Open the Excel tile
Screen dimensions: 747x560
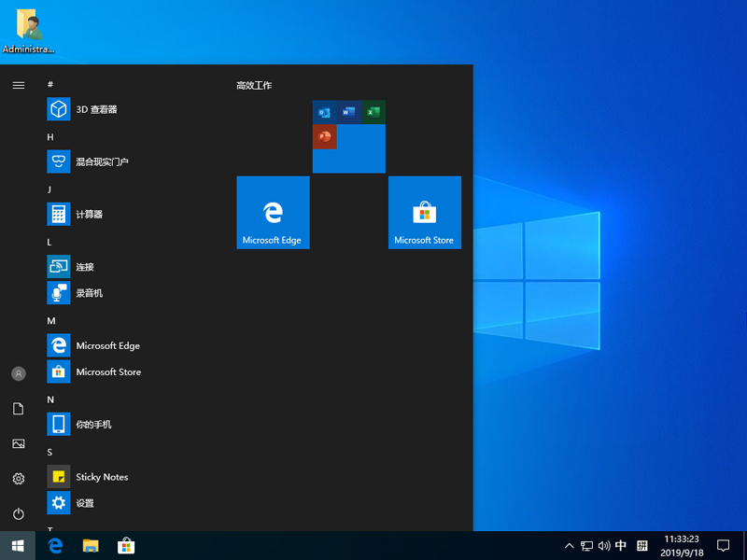coord(374,111)
